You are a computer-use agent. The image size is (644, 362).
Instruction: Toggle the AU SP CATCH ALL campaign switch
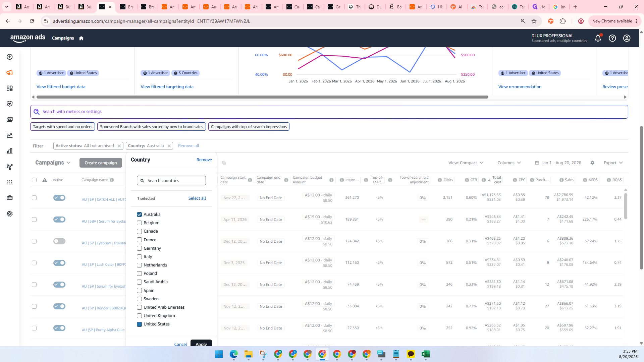(x=59, y=198)
